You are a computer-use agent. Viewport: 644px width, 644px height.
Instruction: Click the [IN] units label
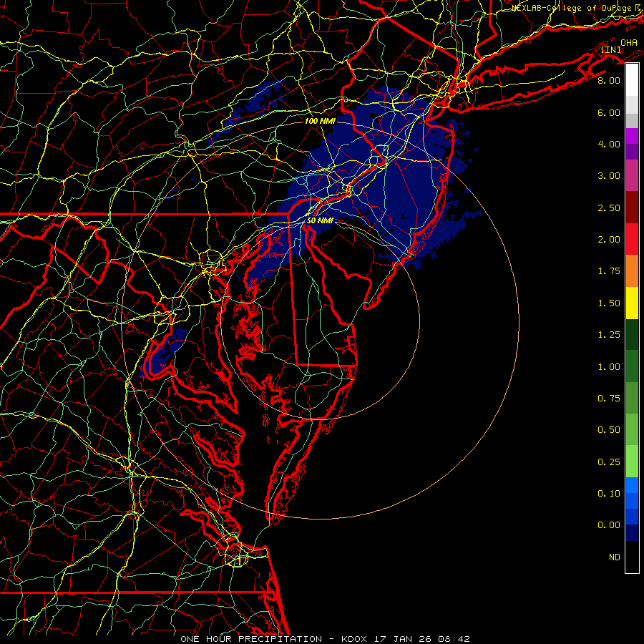pyautogui.click(x=611, y=49)
